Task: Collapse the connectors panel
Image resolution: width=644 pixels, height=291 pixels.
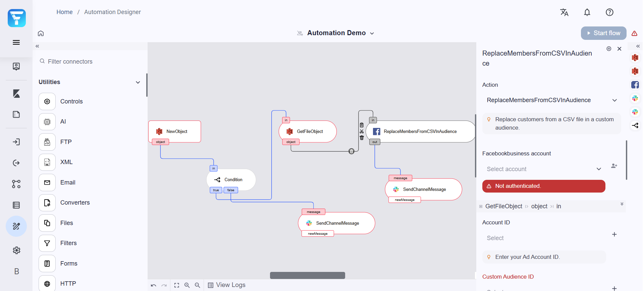Action: pos(37,46)
